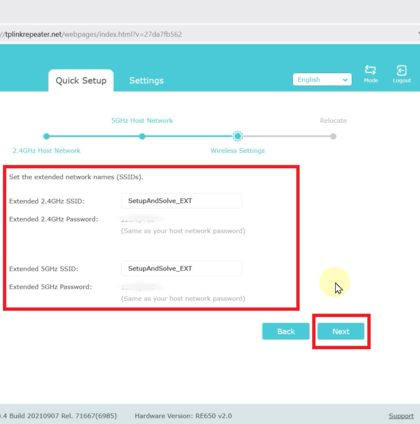Click the 5GHz Host Network step dot

142,136
